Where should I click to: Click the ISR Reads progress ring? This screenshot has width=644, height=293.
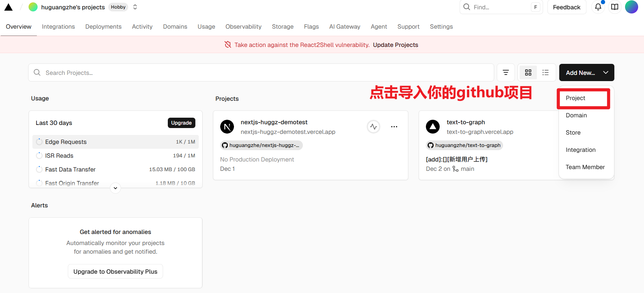point(39,156)
